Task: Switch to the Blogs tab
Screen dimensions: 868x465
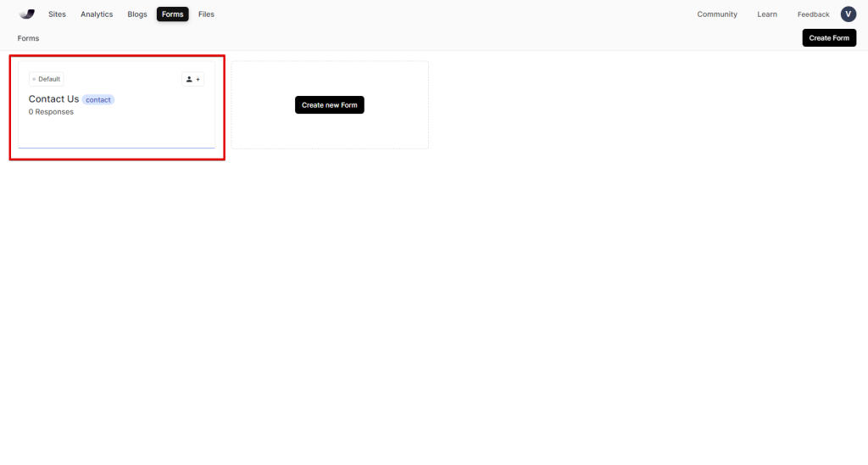Action: coord(136,14)
